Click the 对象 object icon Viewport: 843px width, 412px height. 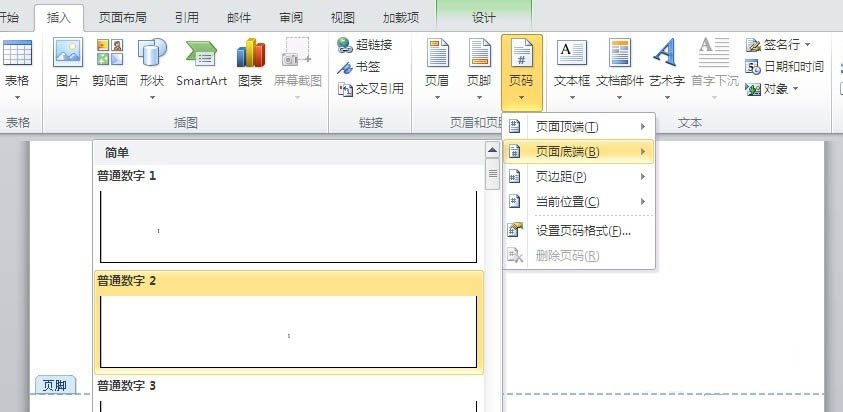753,89
